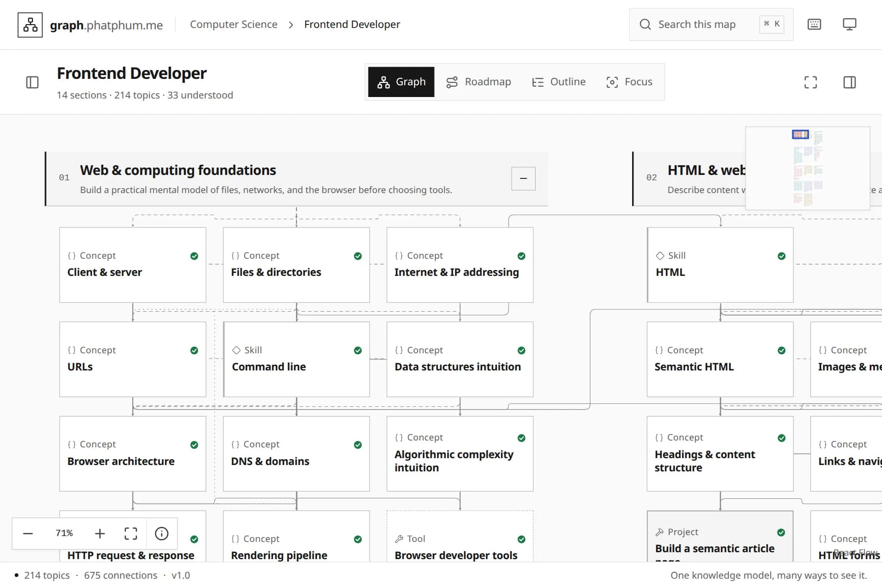Screen dimensions: 882x588
Task: Toggle understood check on DNS & domains
Action: [358, 445]
